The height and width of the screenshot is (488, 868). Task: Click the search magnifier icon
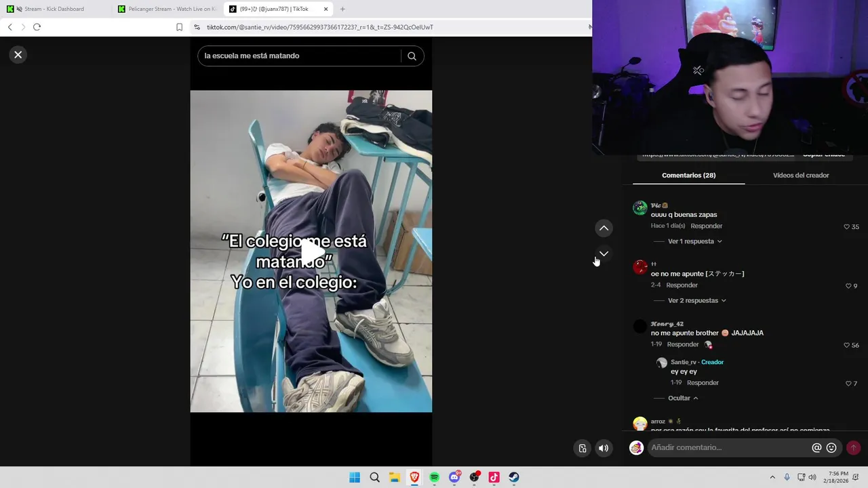[x=412, y=56]
